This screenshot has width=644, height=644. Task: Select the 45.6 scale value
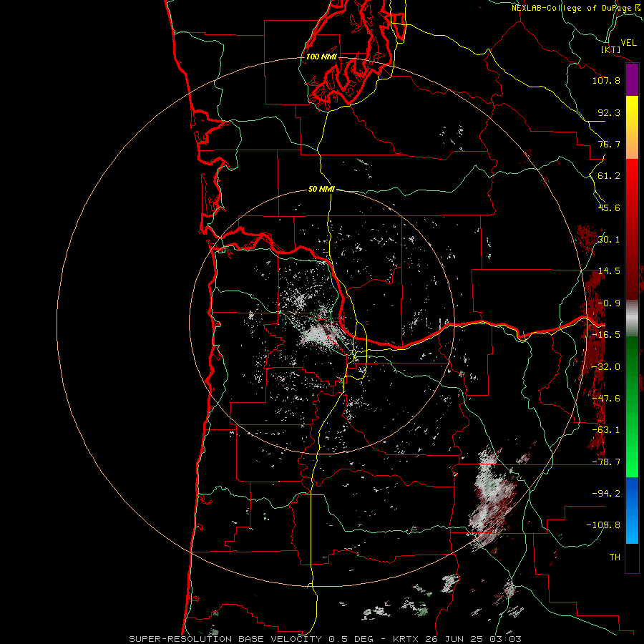click(609, 208)
